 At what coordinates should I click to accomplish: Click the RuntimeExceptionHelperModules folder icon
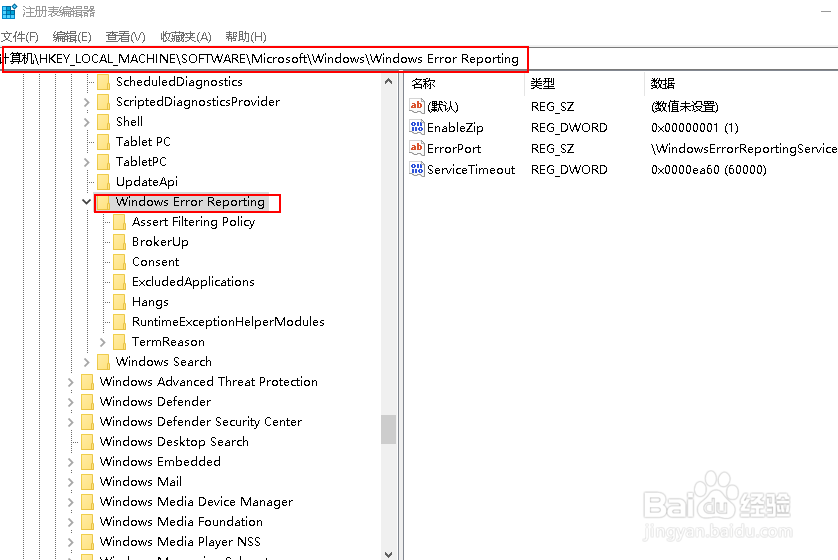[120, 322]
